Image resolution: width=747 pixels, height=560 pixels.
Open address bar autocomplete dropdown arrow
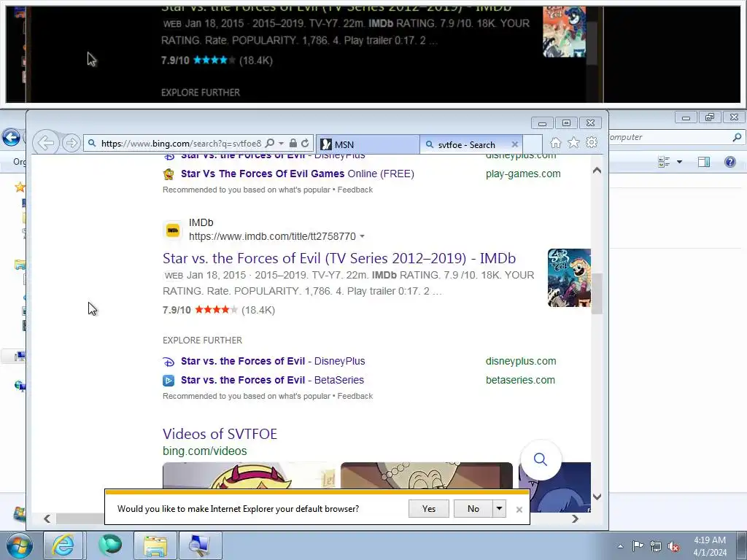(x=281, y=144)
